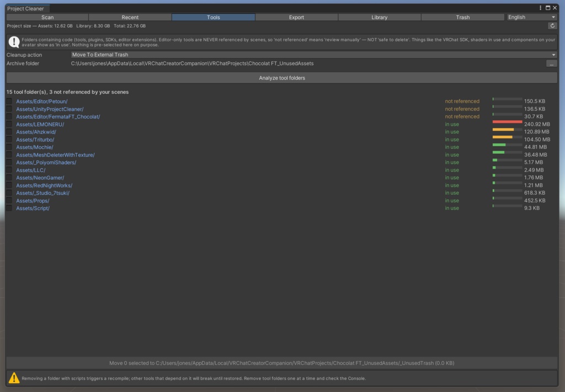The width and height of the screenshot is (565, 392).
Task: Check the Assets/Props/ checkbox
Action: click(x=9, y=201)
